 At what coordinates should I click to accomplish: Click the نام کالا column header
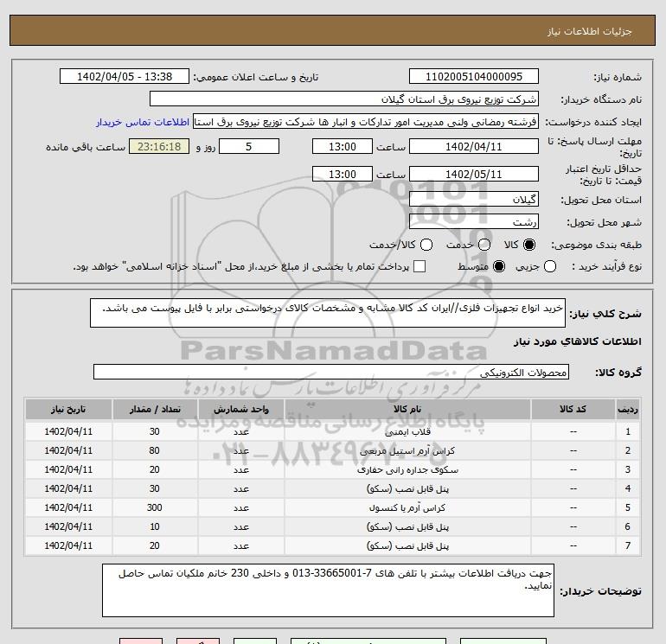click(x=407, y=409)
